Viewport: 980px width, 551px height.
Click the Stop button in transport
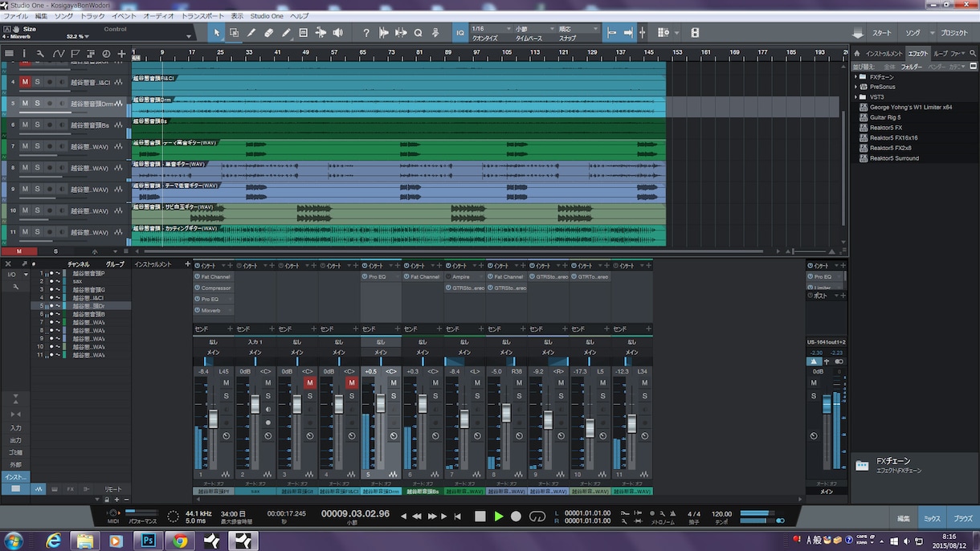point(480,516)
